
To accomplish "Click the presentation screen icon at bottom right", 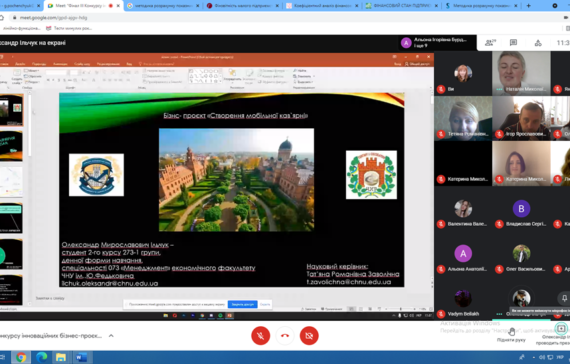I will coord(561,328).
